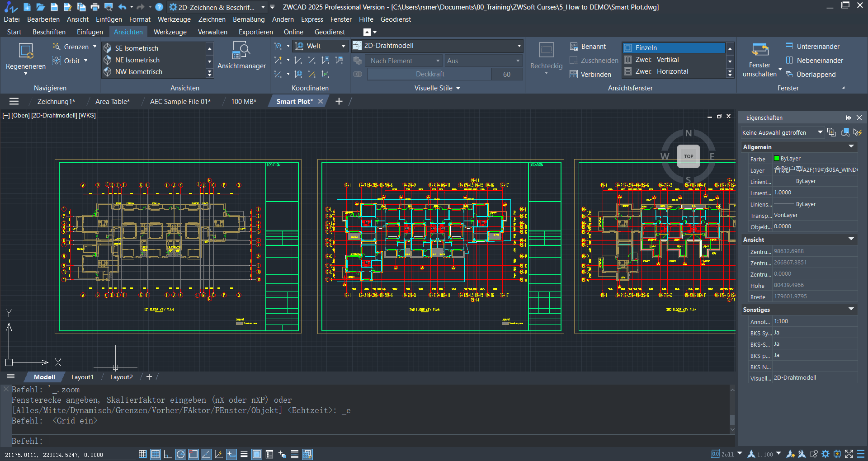This screenshot has width=868, height=461.
Task: Click the clean screen icon in status bar
Action: (849, 454)
